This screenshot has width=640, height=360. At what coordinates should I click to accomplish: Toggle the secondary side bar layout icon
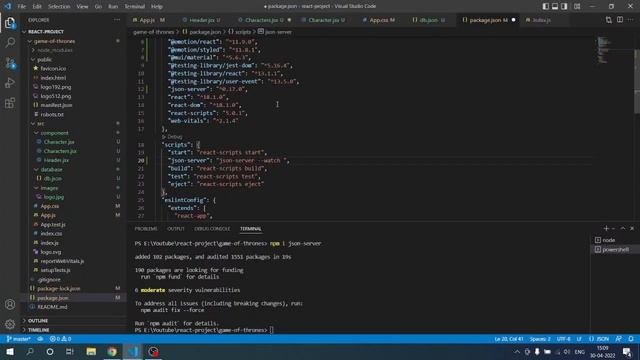pyautogui.click(x=564, y=7)
